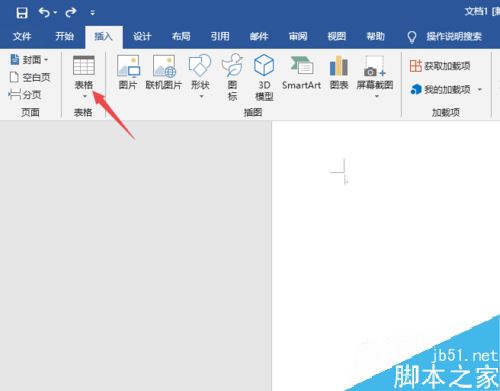Switch to the 设计 (Design) tab

[x=142, y=36]
